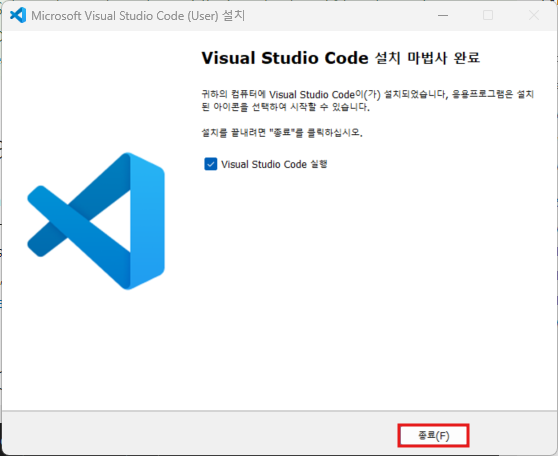Click the paragraph starting '귀하의 컴퓨터에 Visual Studio Code'

368,100
